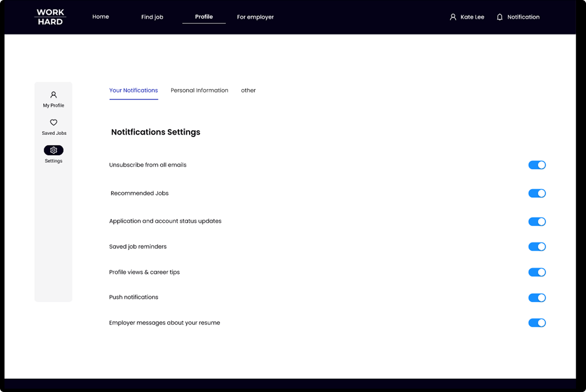Switch to Personal Information tab
Screen dimensions: 586x392
(199, 90)
